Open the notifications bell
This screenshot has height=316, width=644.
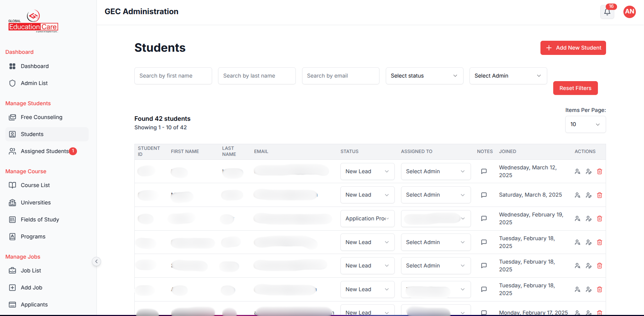pyautogui.click(x=607, y=12)
